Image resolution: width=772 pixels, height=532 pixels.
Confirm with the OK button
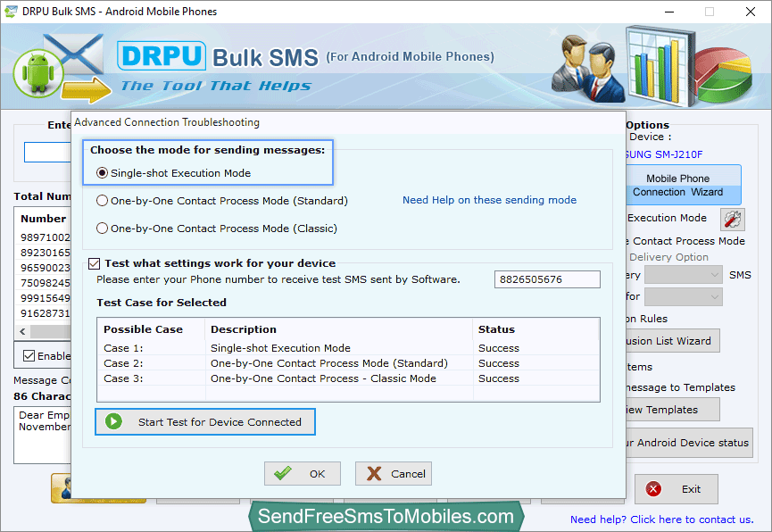tap(303, 473)
